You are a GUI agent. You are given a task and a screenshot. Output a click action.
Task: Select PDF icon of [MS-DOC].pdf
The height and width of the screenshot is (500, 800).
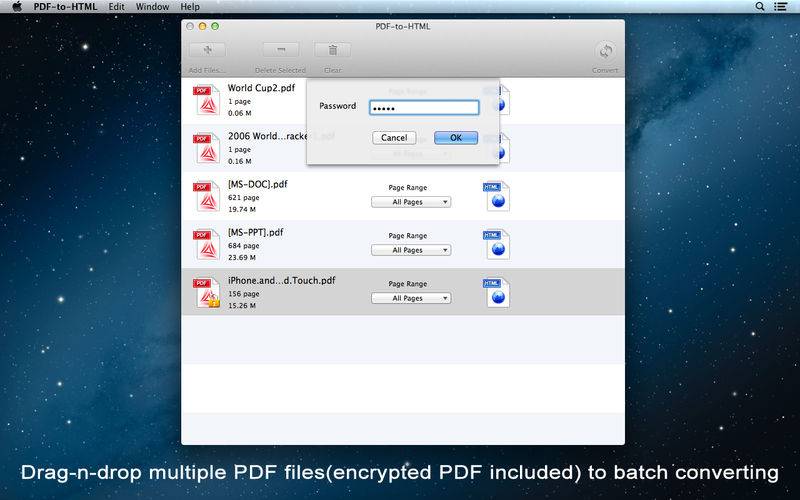207,196
